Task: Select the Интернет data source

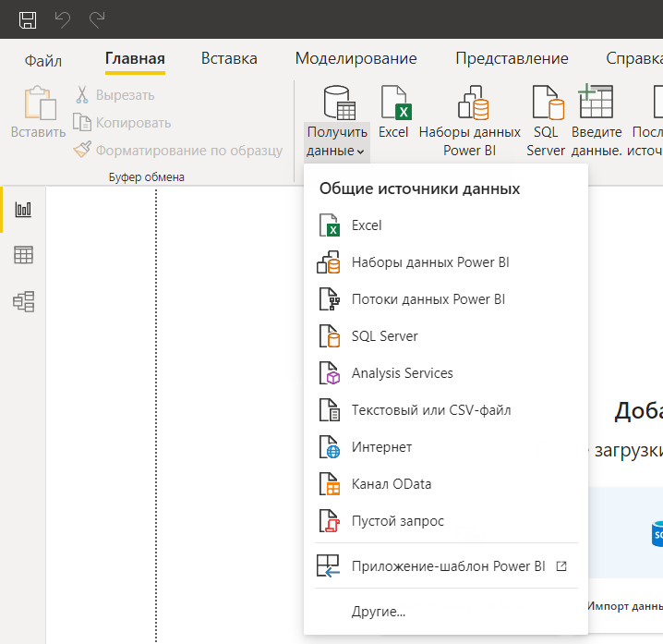Action: coord(446,447)
